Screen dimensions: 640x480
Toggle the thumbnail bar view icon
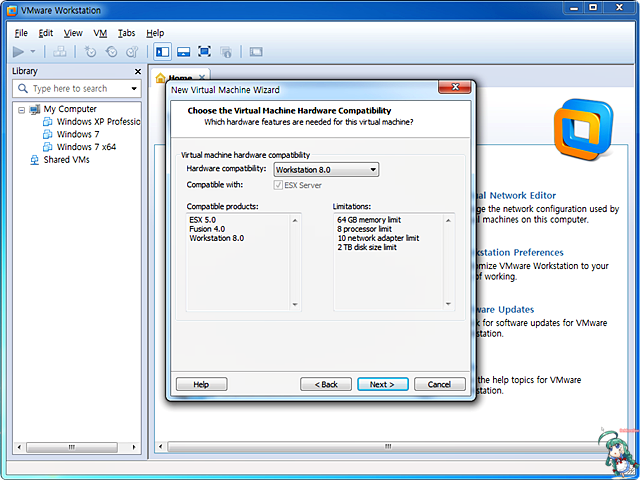click(184, 51)
